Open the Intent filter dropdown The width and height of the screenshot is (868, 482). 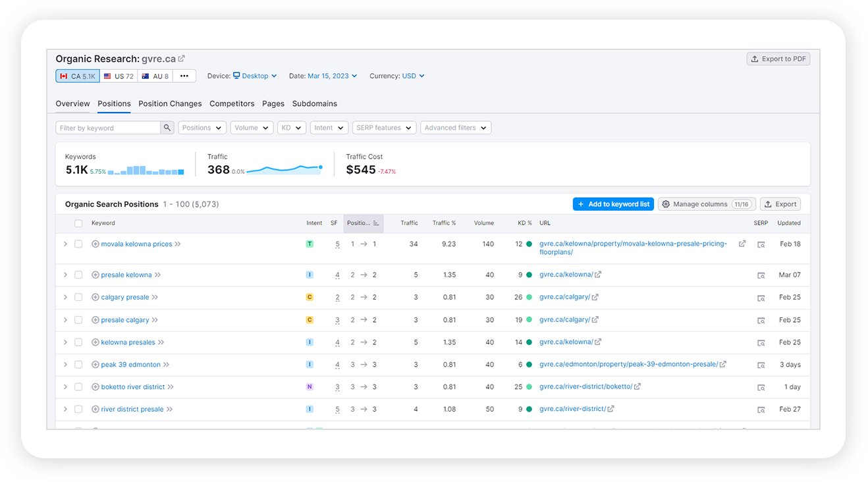329,128
